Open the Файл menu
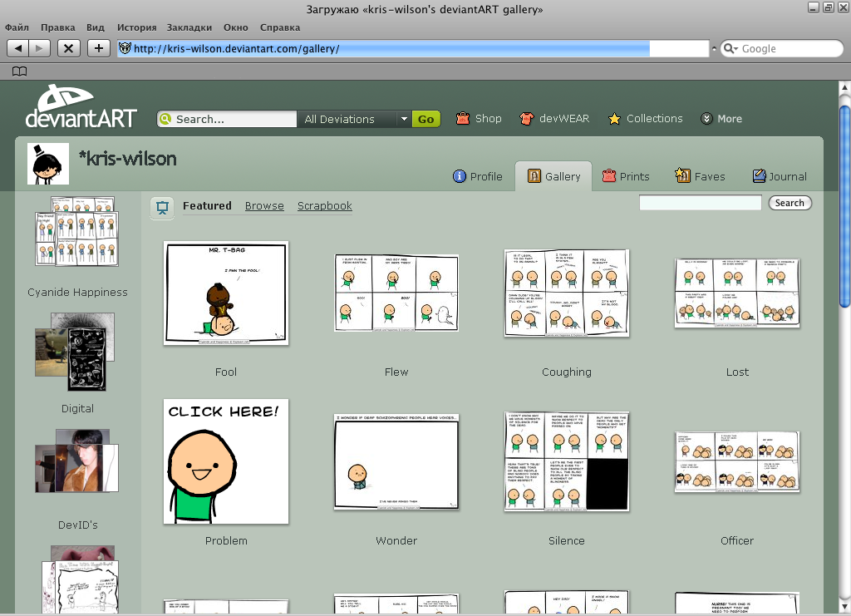Screen dimensions: 851x616 coord(17,27)
